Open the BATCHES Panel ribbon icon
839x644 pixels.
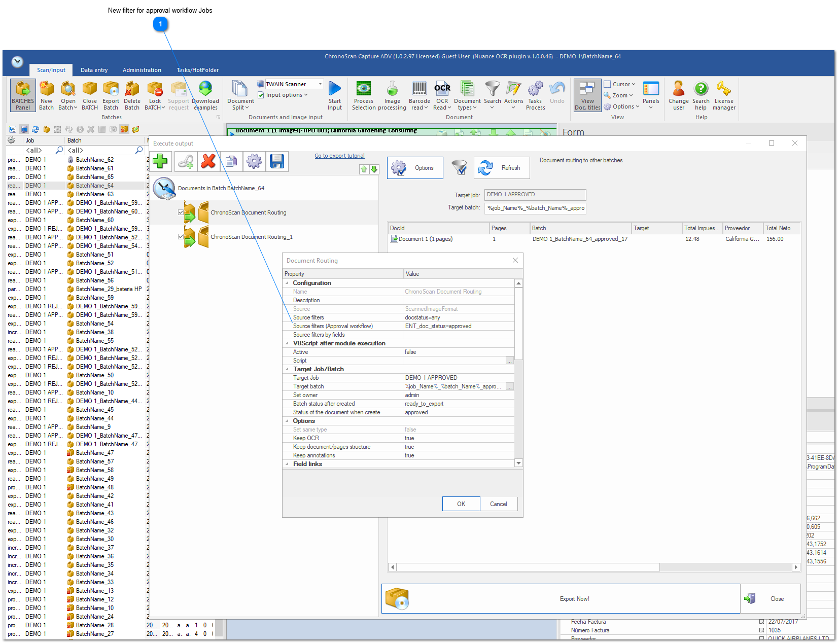(x=23, y=95)
